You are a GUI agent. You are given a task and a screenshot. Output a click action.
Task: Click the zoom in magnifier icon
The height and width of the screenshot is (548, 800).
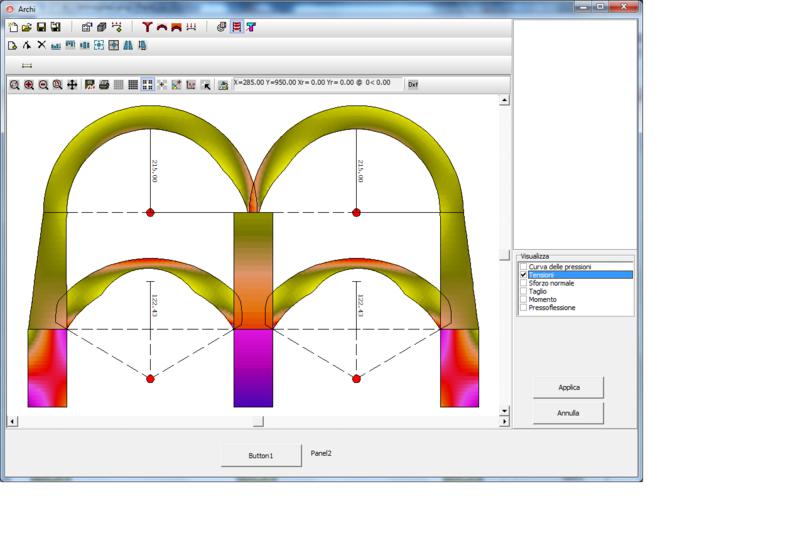coord(29,85)
